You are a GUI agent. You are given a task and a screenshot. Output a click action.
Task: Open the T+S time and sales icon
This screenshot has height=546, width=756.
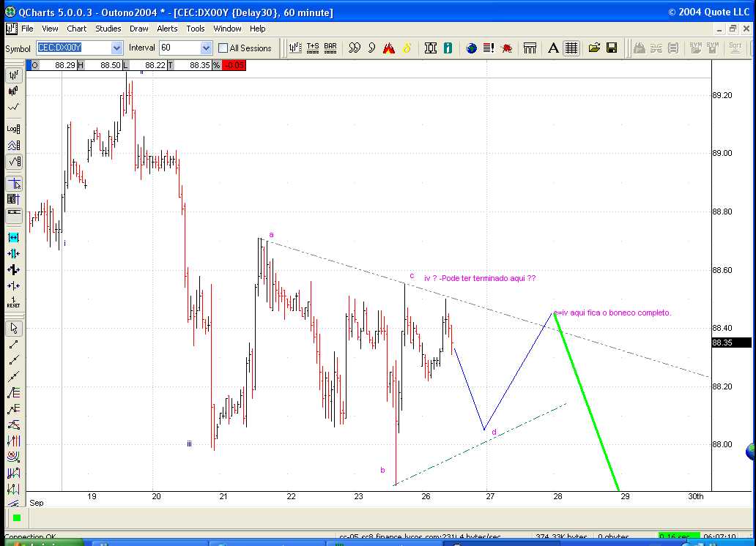(313, 48)
